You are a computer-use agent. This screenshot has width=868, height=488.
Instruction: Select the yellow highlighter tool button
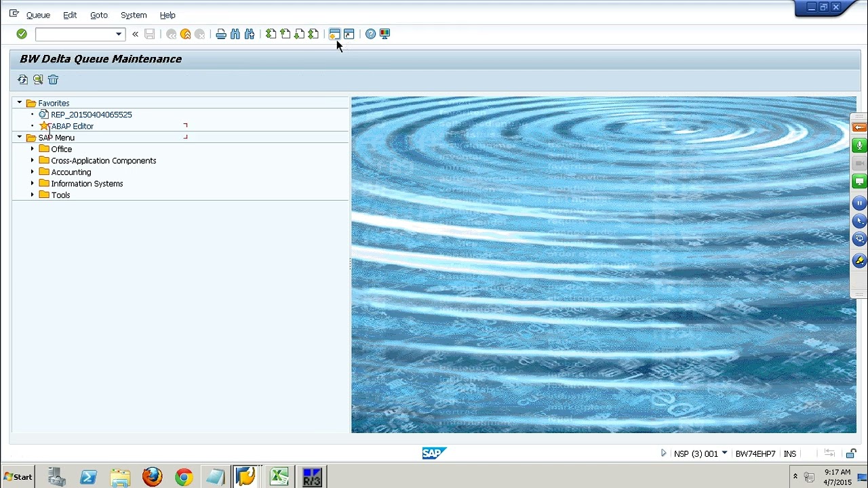pyautogui.click(x=859, y=260)
